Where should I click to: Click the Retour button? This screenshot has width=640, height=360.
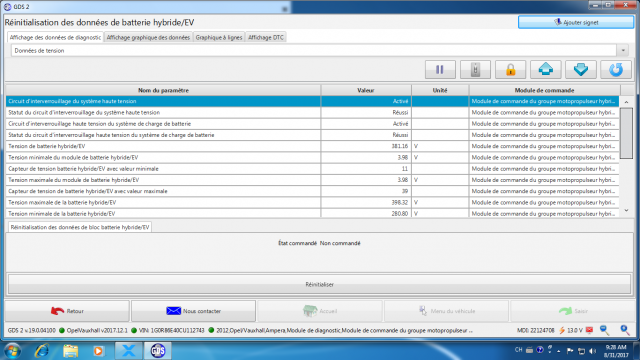pos(67,311)
